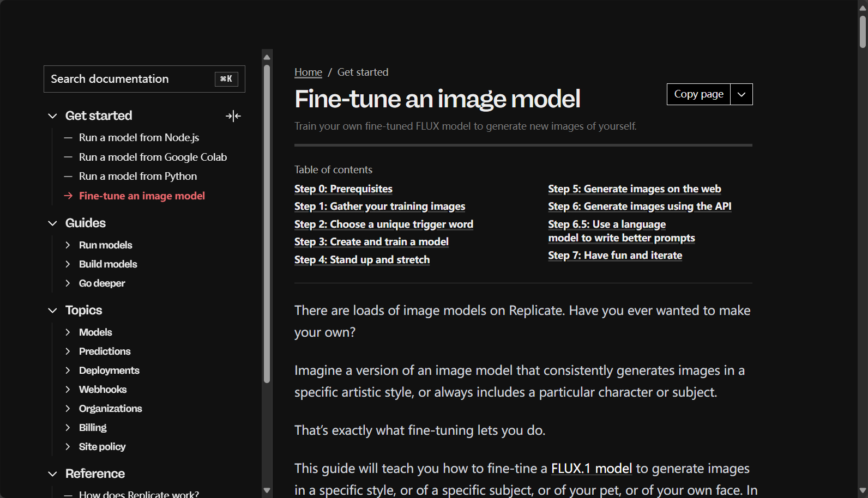The image size is (868, 498).
Task: Click the ⌘K shortcut badge in search
Action: 226,79
